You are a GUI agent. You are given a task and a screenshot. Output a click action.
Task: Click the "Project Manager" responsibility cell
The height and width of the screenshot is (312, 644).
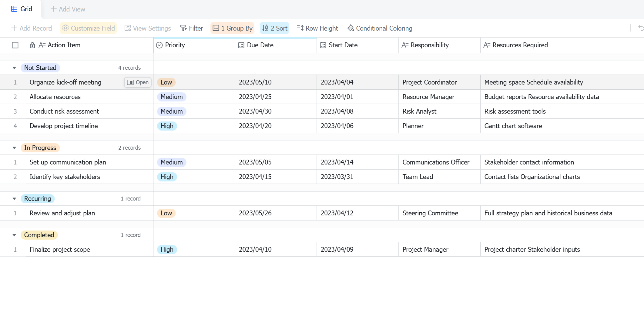tap(440, 250)
